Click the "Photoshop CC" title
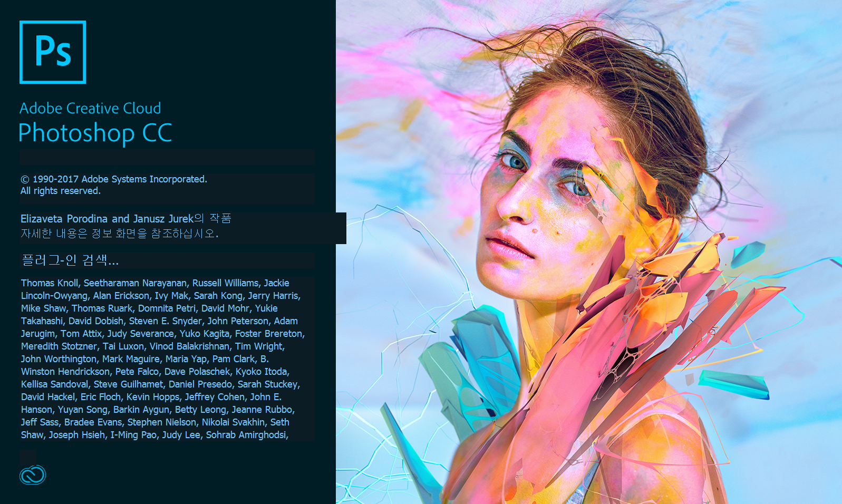 95,133
